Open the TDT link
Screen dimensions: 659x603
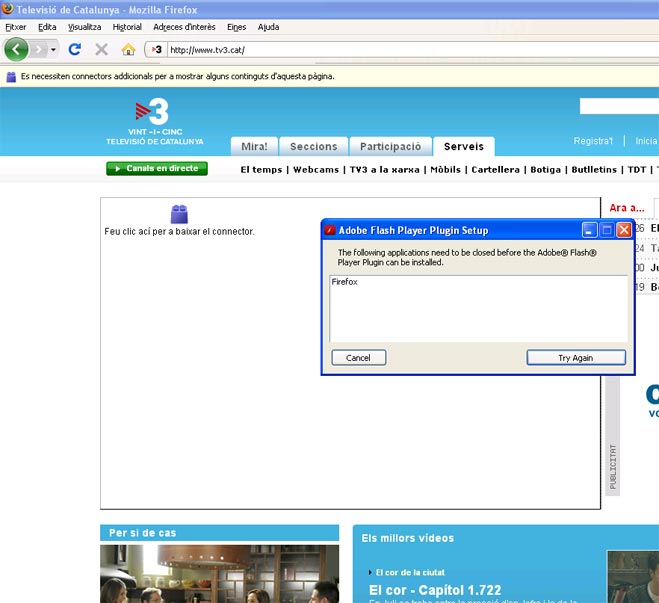[637, 170]
